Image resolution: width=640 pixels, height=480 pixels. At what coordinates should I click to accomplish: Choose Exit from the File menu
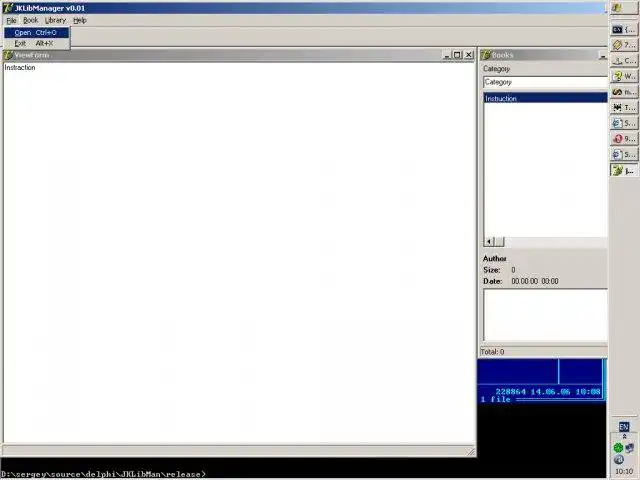pos(36,43)
